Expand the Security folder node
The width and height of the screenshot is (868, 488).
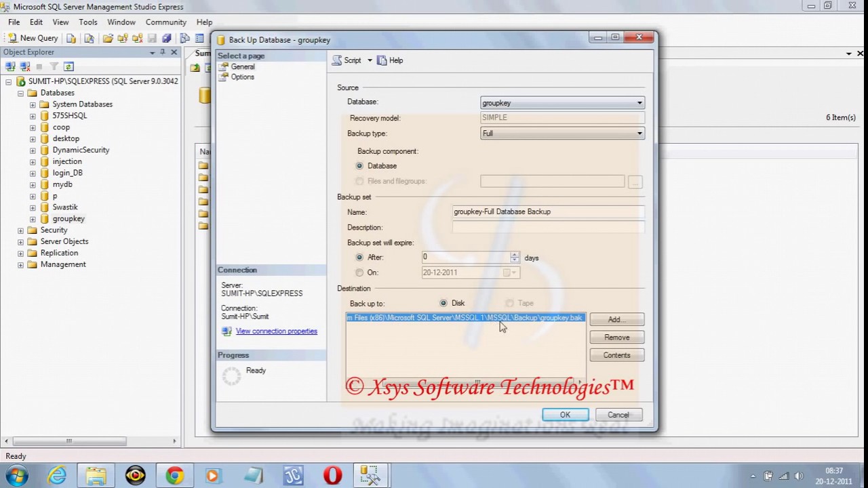[20, 230]
